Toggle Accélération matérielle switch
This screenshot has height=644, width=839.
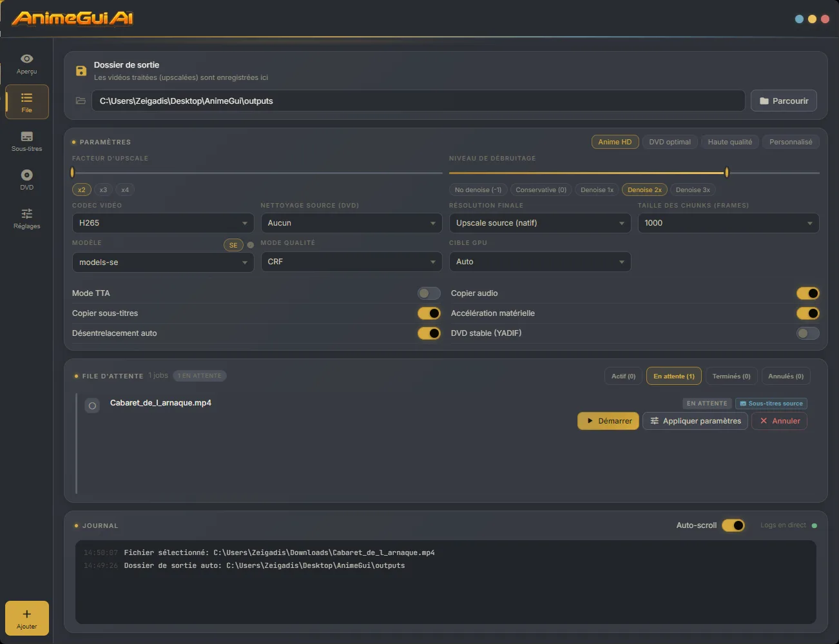coord(807,313)
